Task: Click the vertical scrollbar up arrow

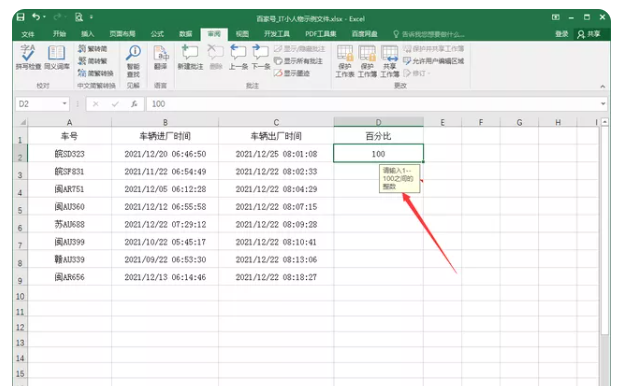Action: click(604, 122)
